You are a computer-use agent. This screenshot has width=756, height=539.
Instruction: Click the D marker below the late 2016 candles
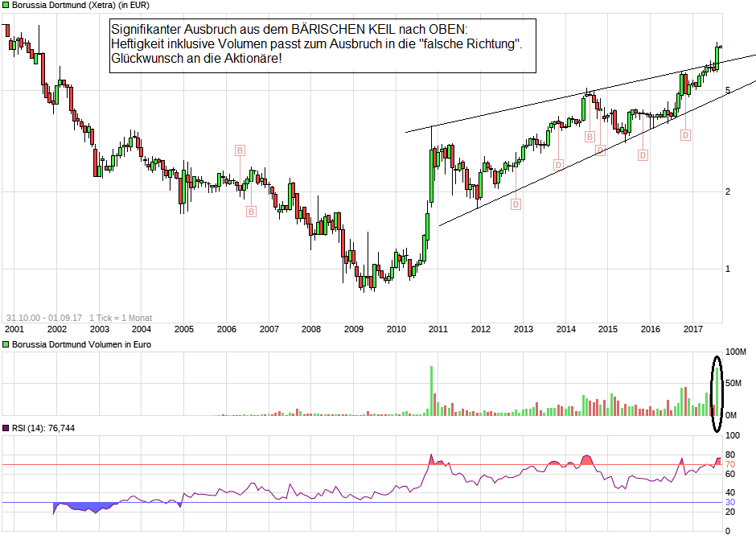[685, 135]
